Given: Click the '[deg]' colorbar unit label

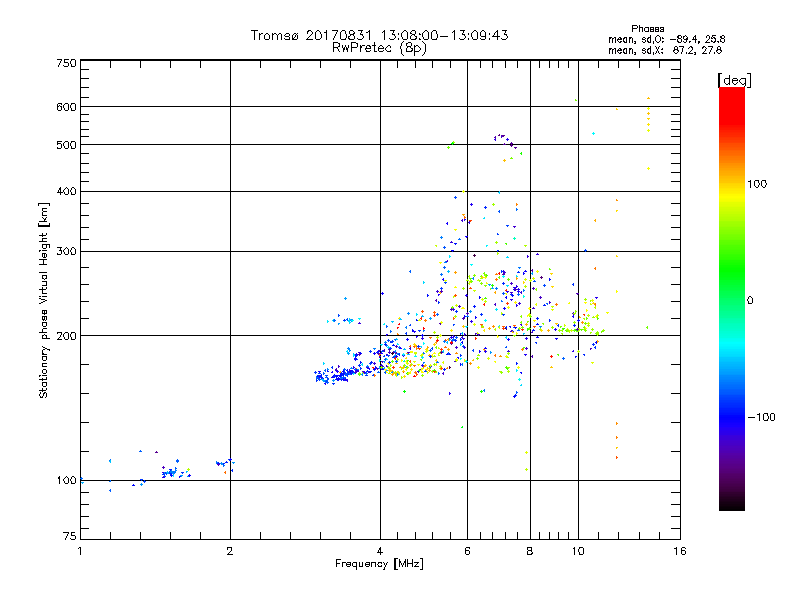Looking at the screenshot, I should pyautogui.click(x=734, y=81).
